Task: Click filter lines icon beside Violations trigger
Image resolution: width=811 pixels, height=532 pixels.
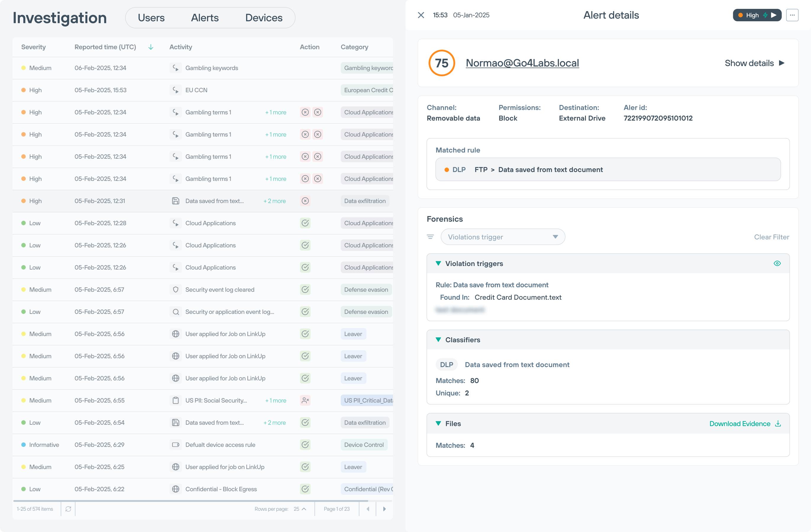Action: [x=430, y=237]
